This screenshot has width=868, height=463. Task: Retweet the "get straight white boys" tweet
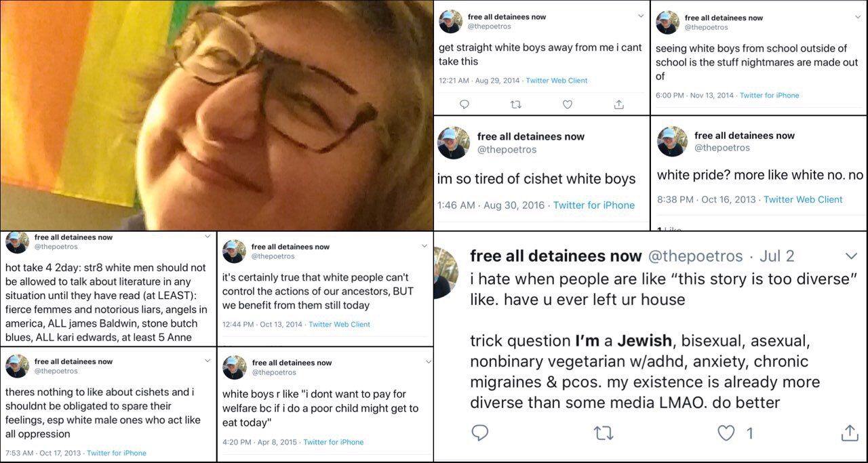pyautogui.click(x=516, y=104)
